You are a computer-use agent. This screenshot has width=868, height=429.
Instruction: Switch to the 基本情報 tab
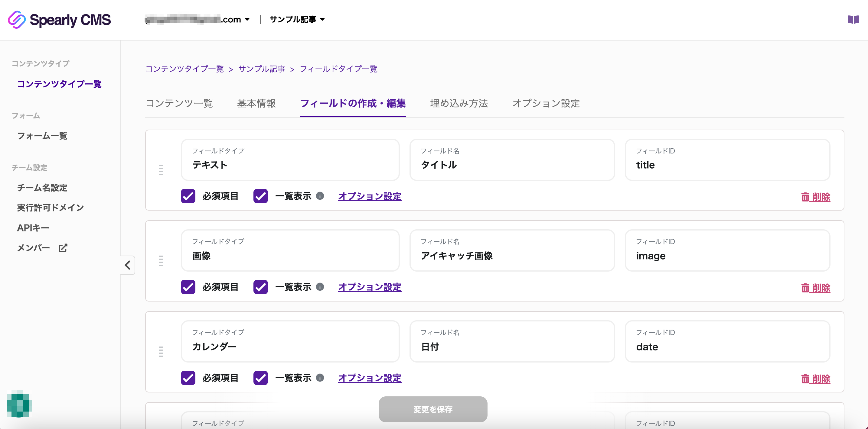coord(256,103)
